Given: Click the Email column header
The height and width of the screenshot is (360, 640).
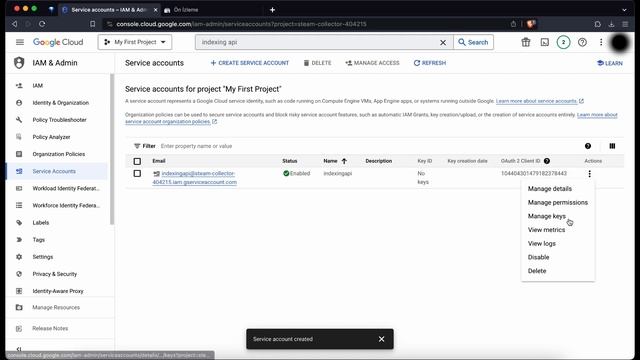Looking at the screenshot, I should point(159,161).
